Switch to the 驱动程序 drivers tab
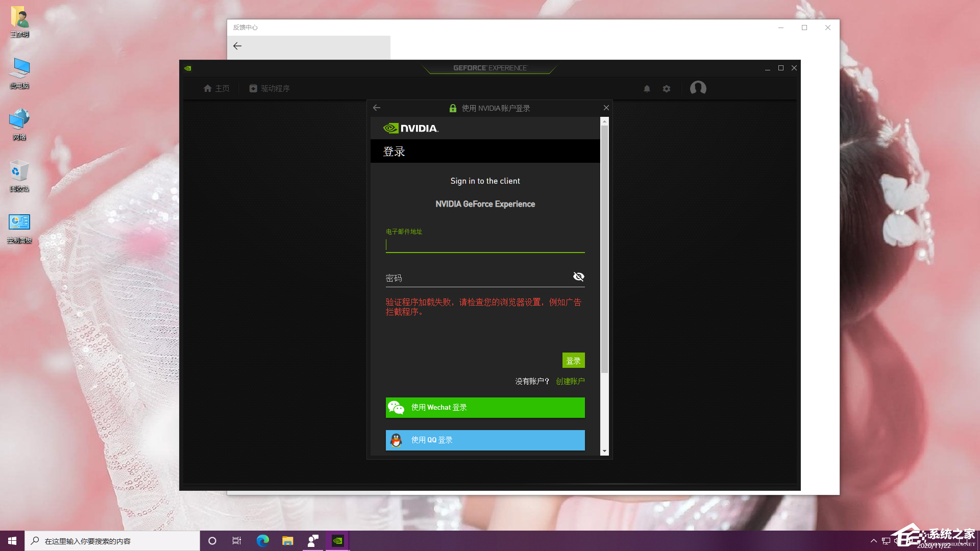Image resolution: width=980 pixels, height=551 pixels. point(269,88)
